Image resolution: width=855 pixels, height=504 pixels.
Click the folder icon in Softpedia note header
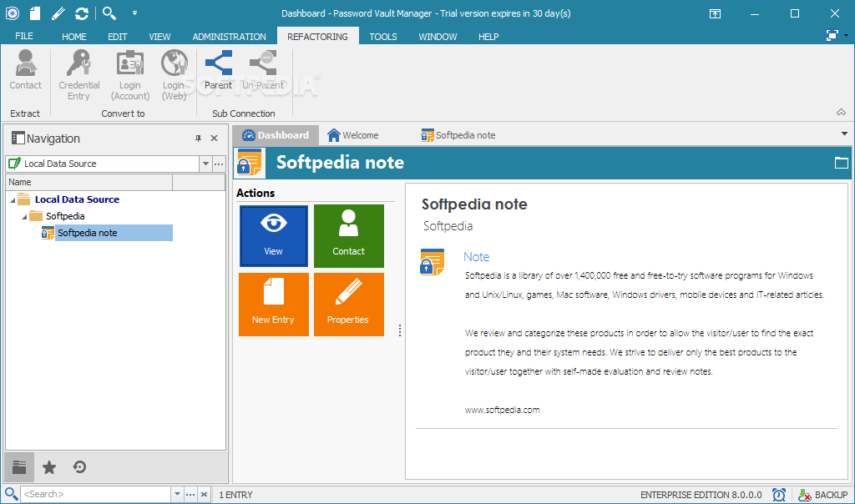842,163
